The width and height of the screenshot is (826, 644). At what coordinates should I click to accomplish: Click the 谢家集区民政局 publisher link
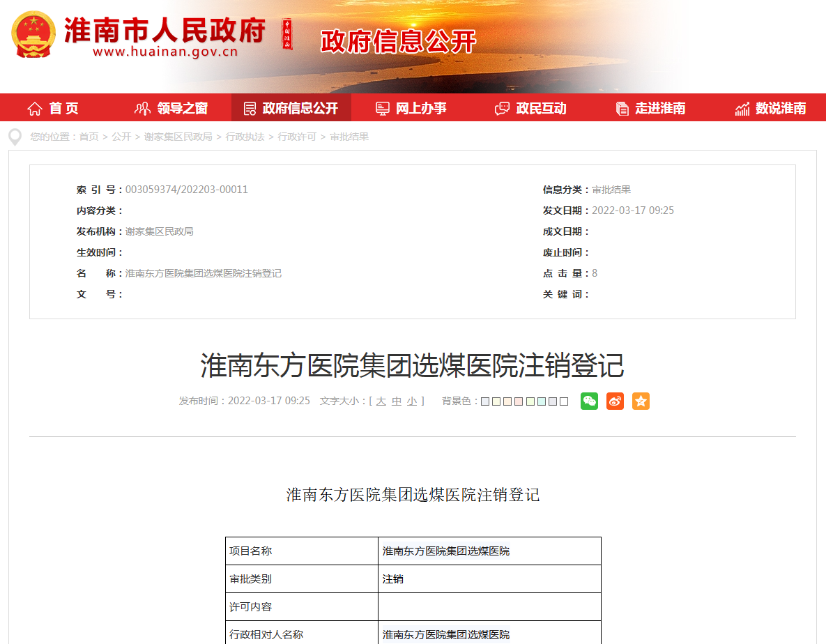158,232
